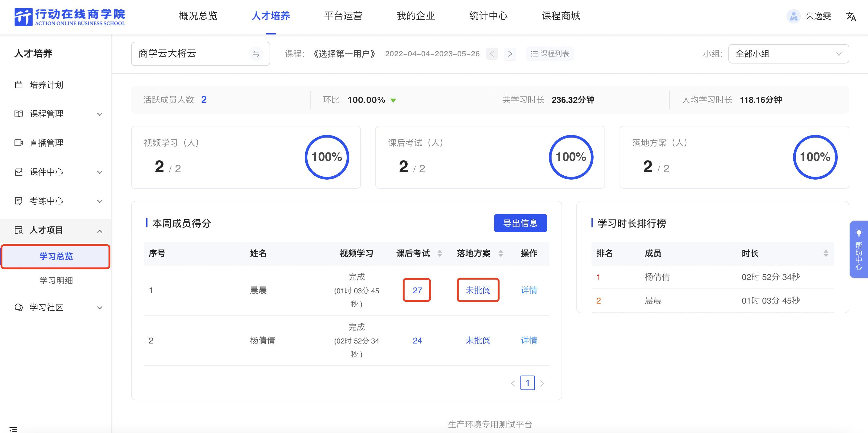Sort the 时长 ranking column
The width and height of the screenshot is (868, 433).
826,253
